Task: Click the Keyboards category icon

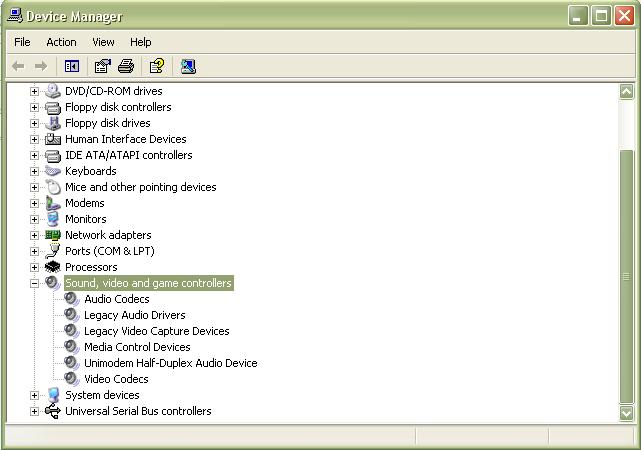Action: tap(53, 171)
